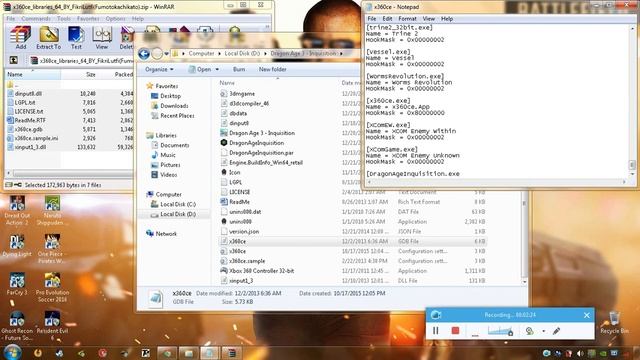Click the Open button in Explorer toolbar
This screenshot has height=360, width=640.
[x=200, y=69]
